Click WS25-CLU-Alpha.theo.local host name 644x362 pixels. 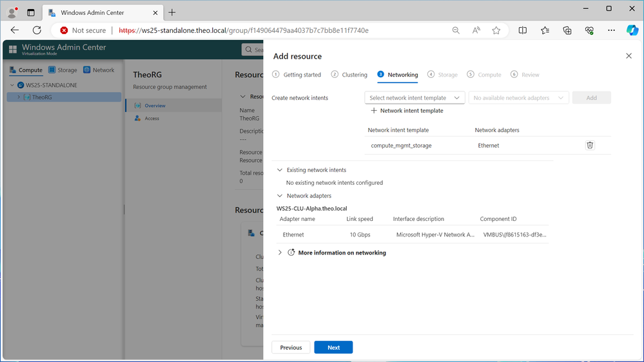click(x=312, y=209)
